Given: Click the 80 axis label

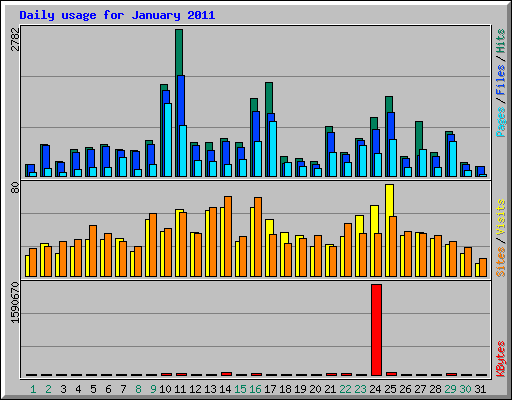Looking at the screenshot, I should click(15, 188).
